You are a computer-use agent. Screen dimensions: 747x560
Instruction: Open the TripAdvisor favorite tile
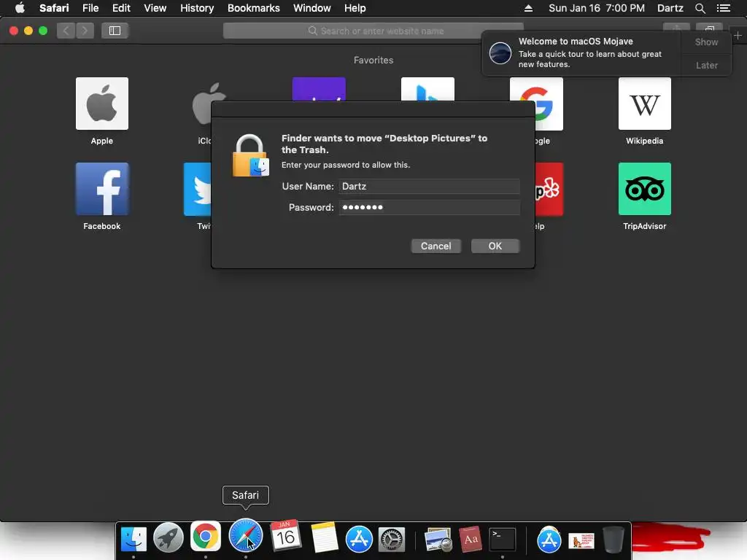[x=645, y=189]
